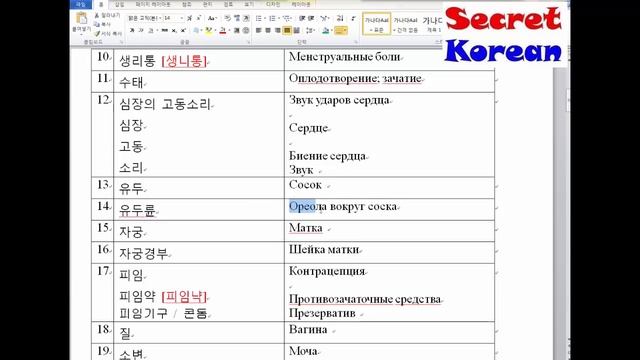This screenshot has height=360, width=640.
Task: Toggle underline formatting
Action: click(150, 31)
